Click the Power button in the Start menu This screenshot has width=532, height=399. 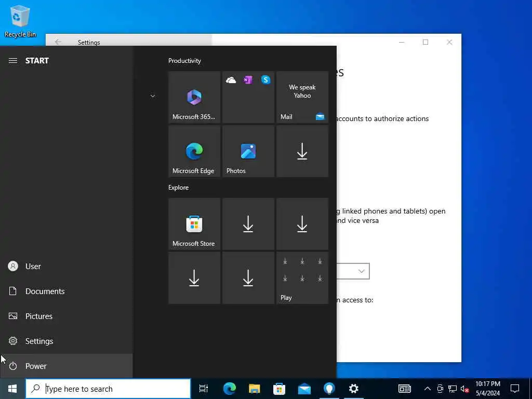tap(66, 366)
